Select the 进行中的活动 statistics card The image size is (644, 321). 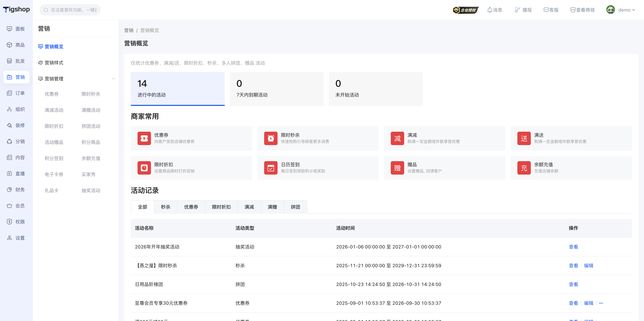(x=178, y=89)
